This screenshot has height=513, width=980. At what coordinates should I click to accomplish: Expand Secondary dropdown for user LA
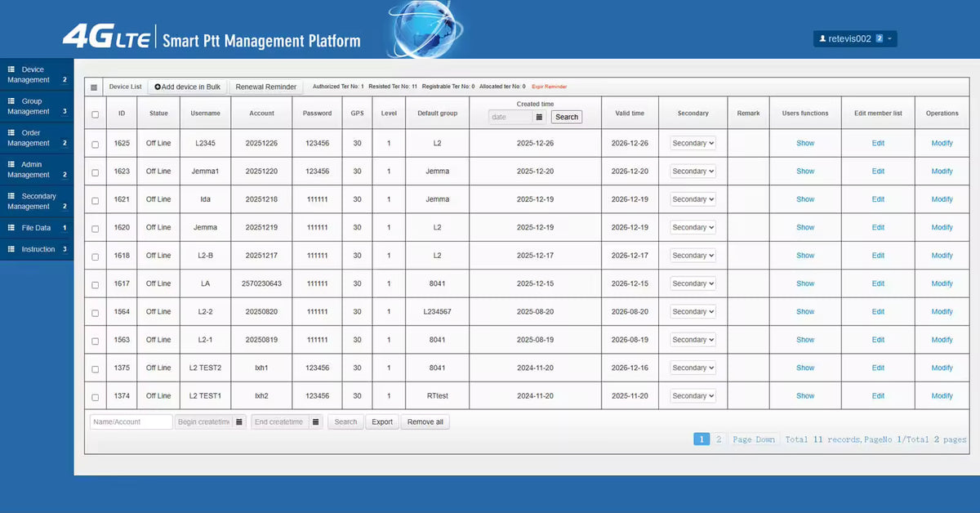693,283
